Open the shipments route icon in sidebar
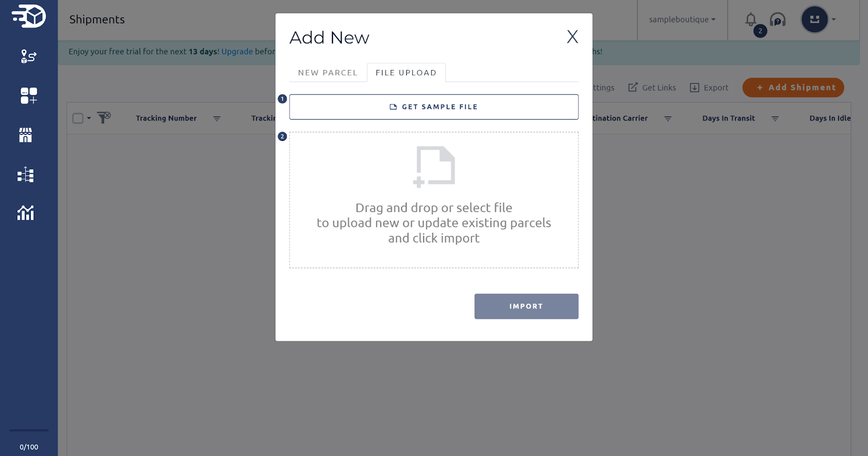The height and width of the screenshot is (456, 868). (x=28, y=56)
